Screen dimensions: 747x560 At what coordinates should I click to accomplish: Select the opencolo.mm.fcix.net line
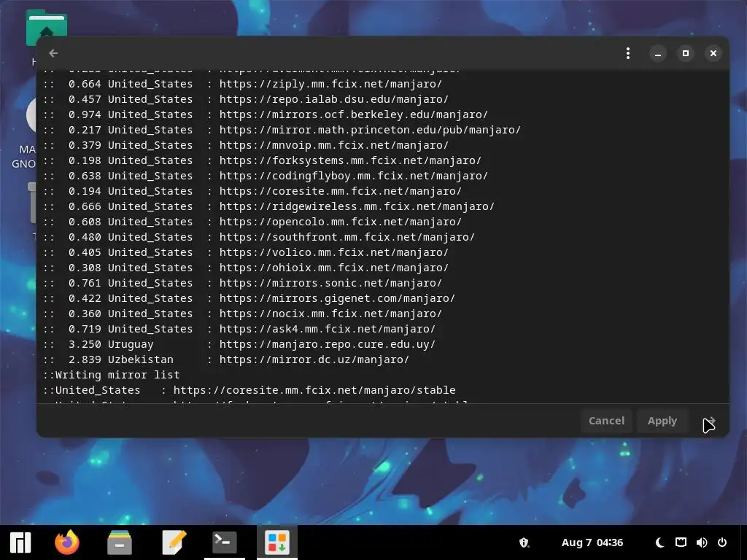252,222
